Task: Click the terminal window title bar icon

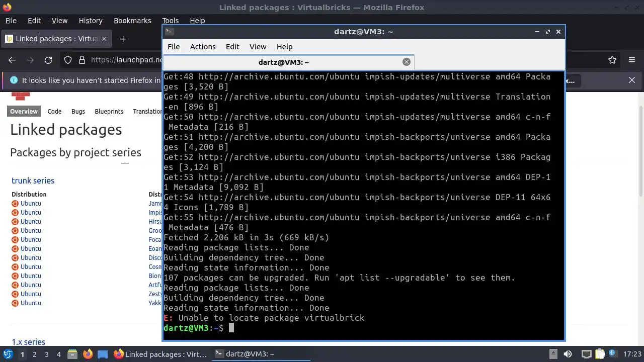Action: [169, 31]
